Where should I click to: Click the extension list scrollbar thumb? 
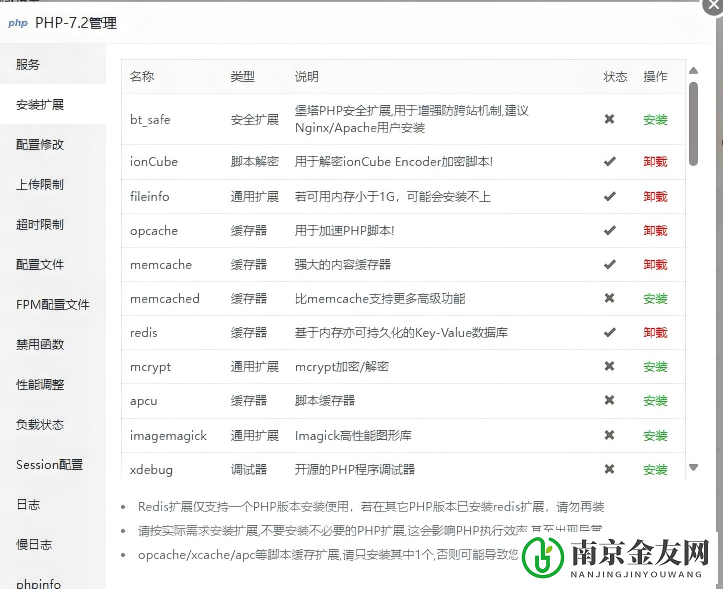[693, 124]
